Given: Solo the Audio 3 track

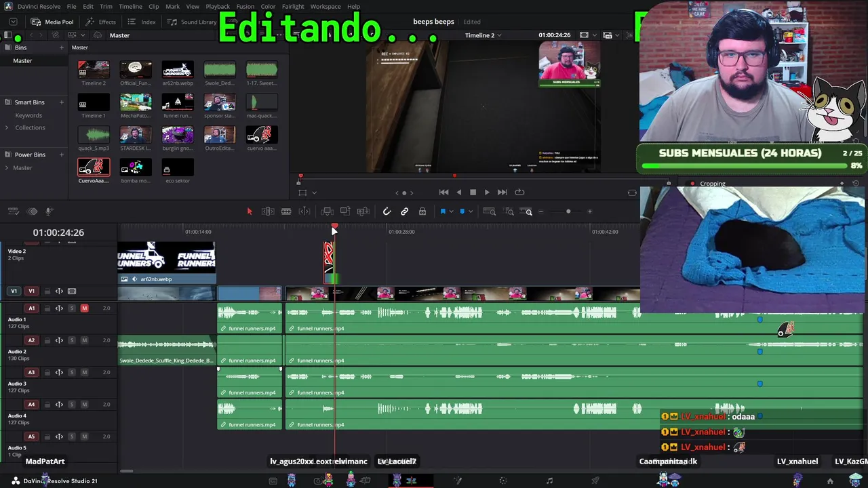Looking at the screenshot, I should click(72, 372).
